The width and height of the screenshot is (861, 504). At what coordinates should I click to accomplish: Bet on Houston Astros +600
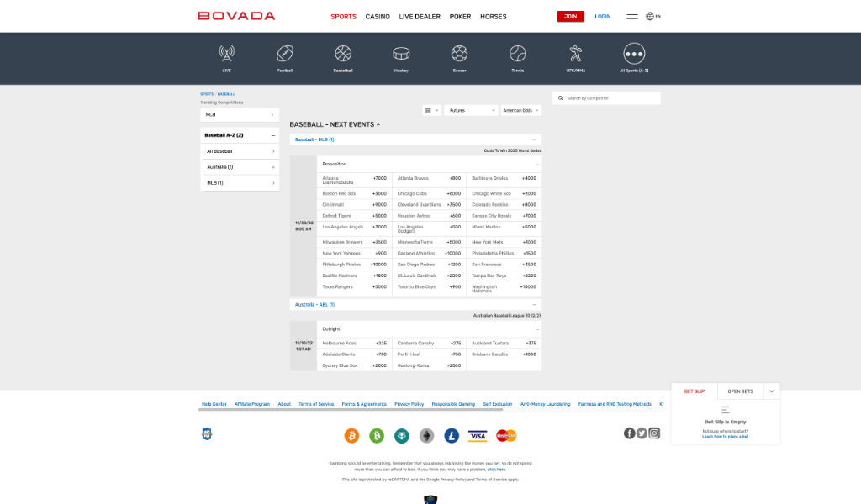(429, 216)
